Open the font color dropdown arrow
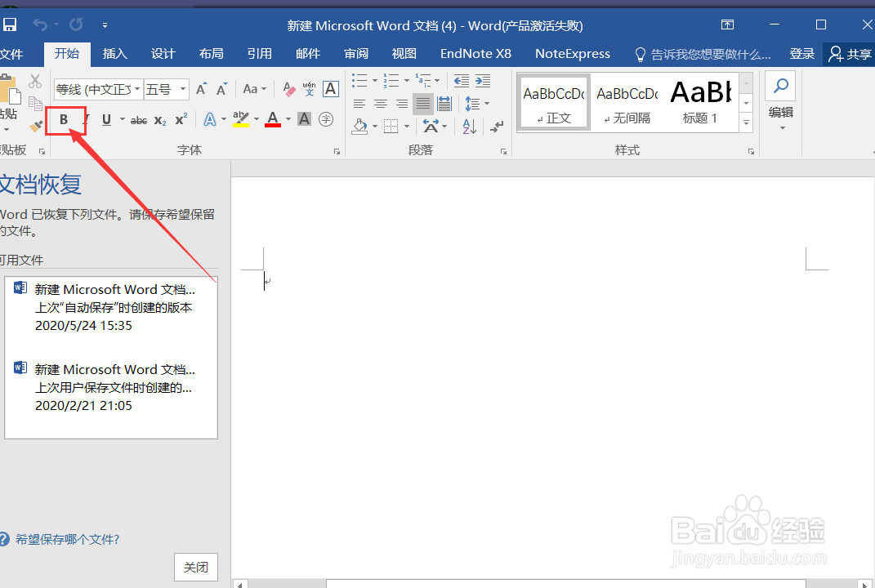Viewport: 875px width, 588px height. pos(288,119)
